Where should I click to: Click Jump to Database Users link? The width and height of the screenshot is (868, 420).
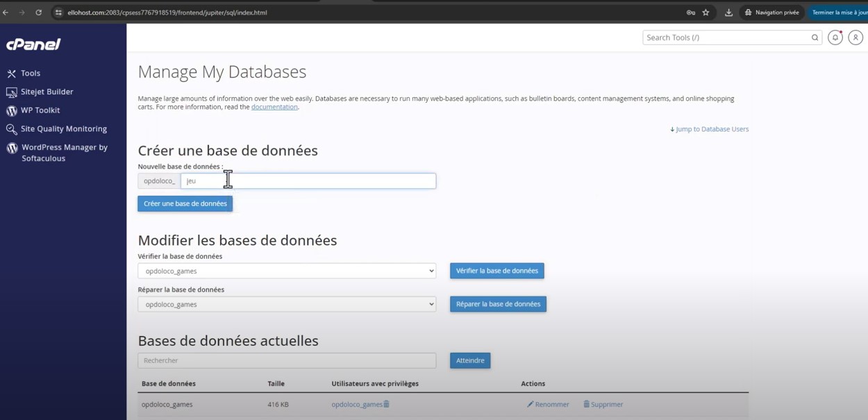click(709, 128)
